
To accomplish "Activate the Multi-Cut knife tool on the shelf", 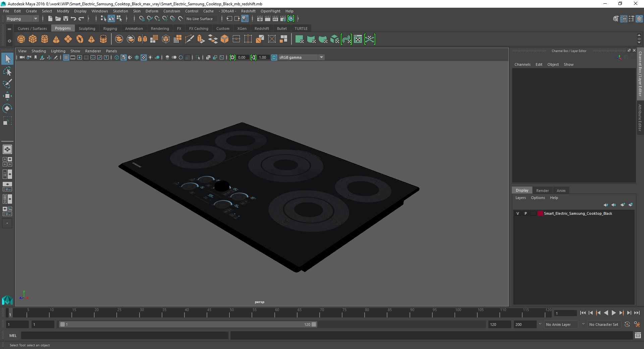I will (190, 39).
